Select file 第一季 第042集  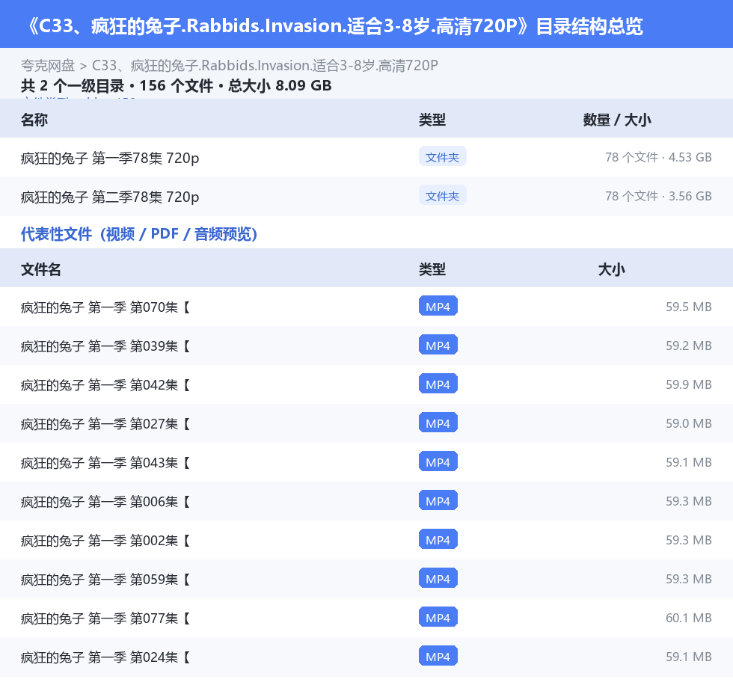pyautogui.click(x=105, y=384)
